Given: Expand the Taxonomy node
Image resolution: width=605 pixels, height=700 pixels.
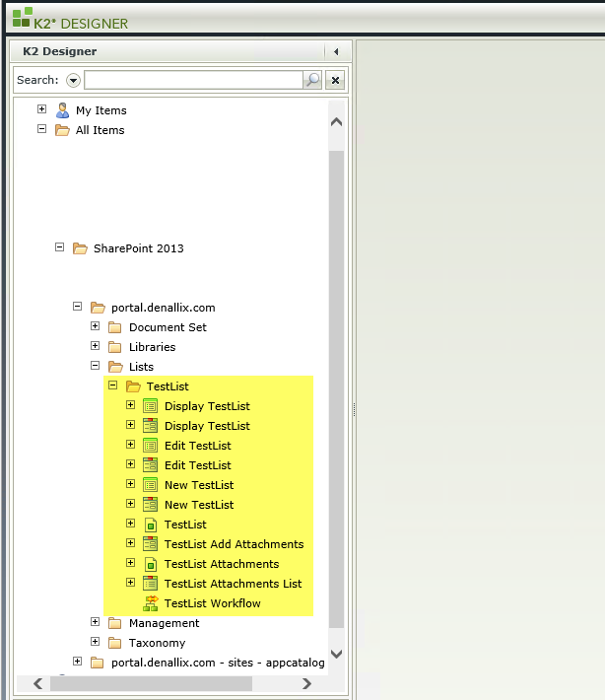Looking at the screenshot, I should 95,641.
